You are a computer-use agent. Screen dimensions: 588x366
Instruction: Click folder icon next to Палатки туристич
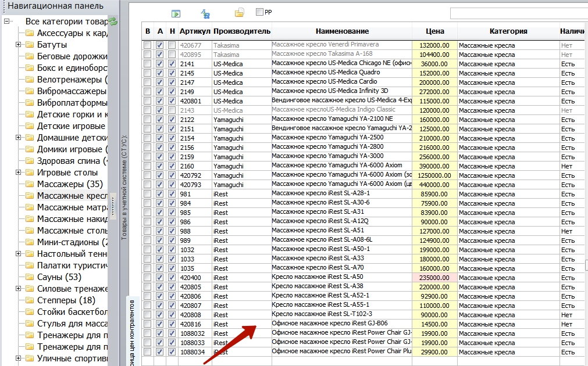click(30, 265)
